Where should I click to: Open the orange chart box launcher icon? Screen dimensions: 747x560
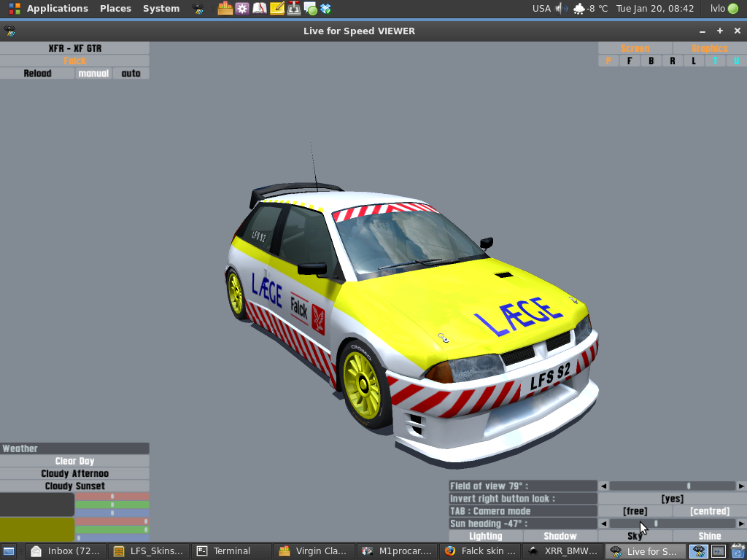[225, 8]
